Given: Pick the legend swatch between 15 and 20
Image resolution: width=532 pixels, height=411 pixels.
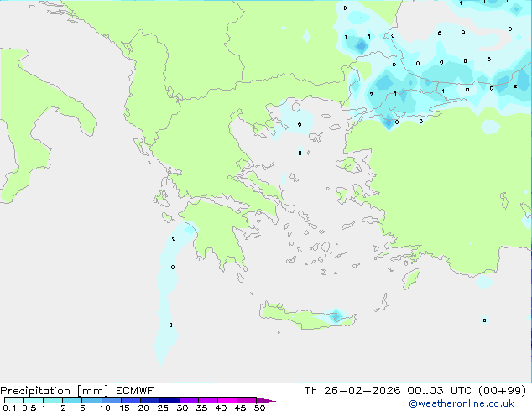Looking at the screenshot, I should coord(130,400).
